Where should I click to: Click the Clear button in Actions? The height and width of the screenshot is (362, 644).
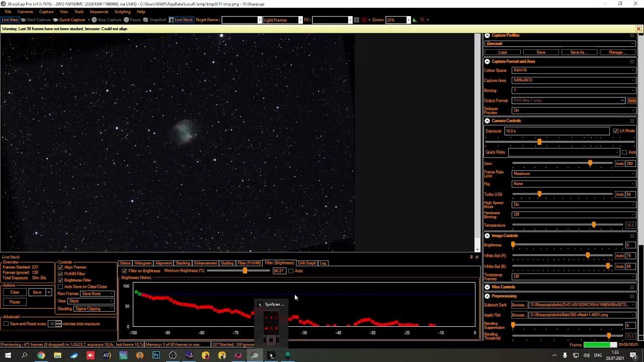[15, 292]
